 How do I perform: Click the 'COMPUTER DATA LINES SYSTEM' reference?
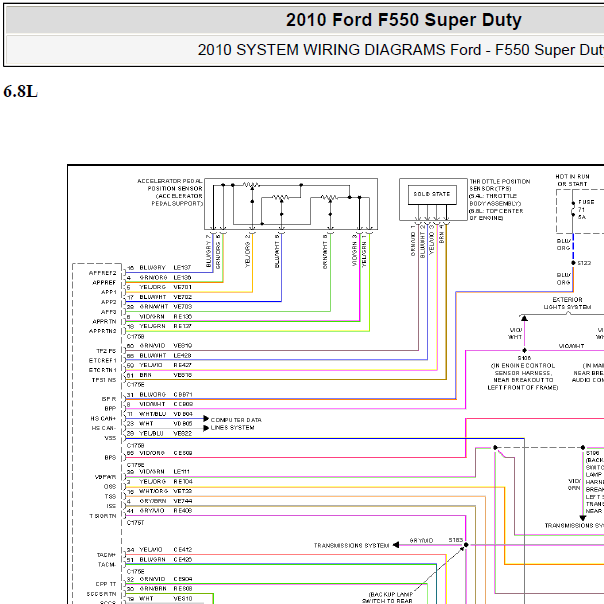click(236, 424)
